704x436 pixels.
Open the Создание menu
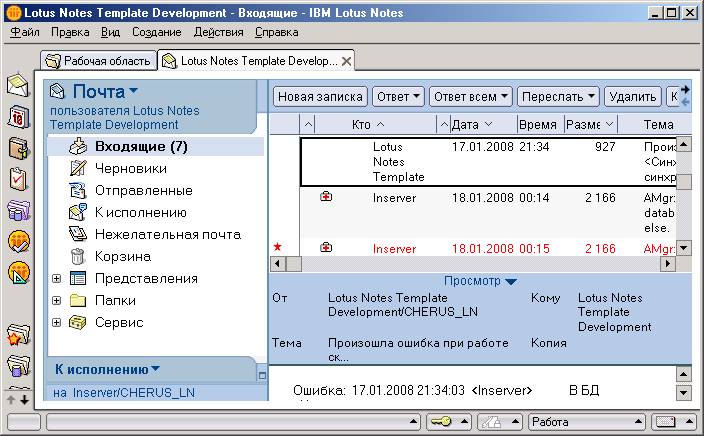click(157, 32)
